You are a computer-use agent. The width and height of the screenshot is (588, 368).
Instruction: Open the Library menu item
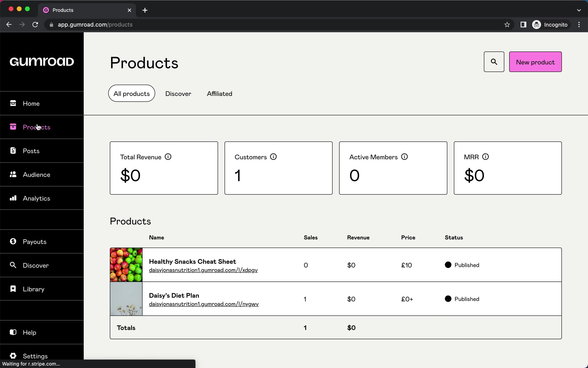tap(42, 289)
